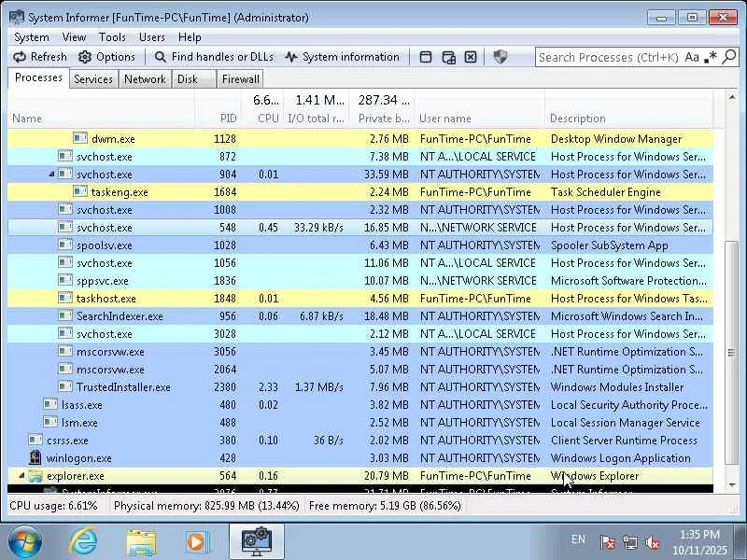Viewport: 747px width, 560px height.
Task: Click csrss.exe process icon
Action: click(x=35, y=440)
